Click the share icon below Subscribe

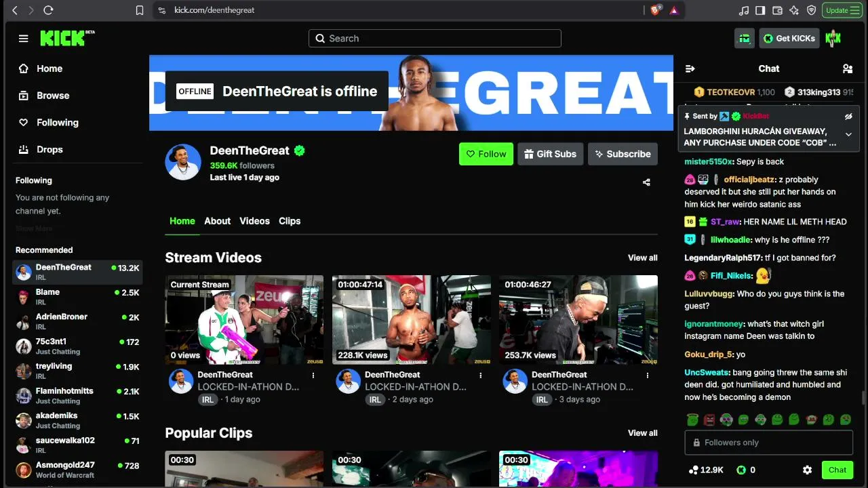point(646,182)
